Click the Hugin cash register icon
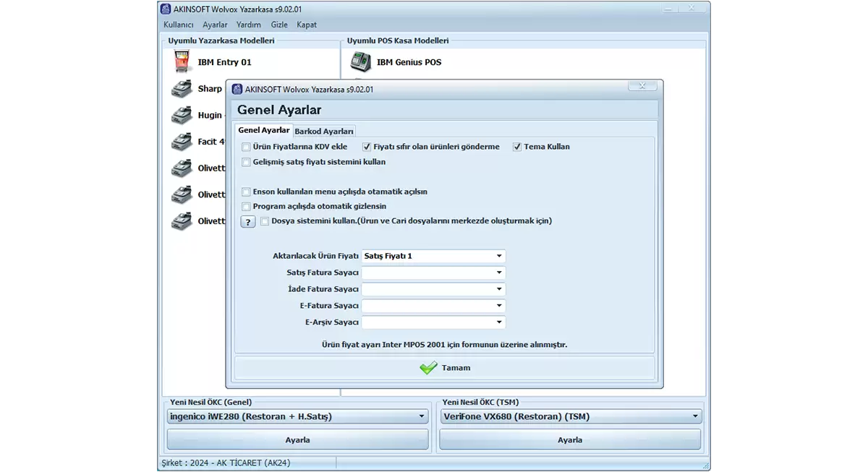This screenshot has height=472, width=868. tap(181, 116)
